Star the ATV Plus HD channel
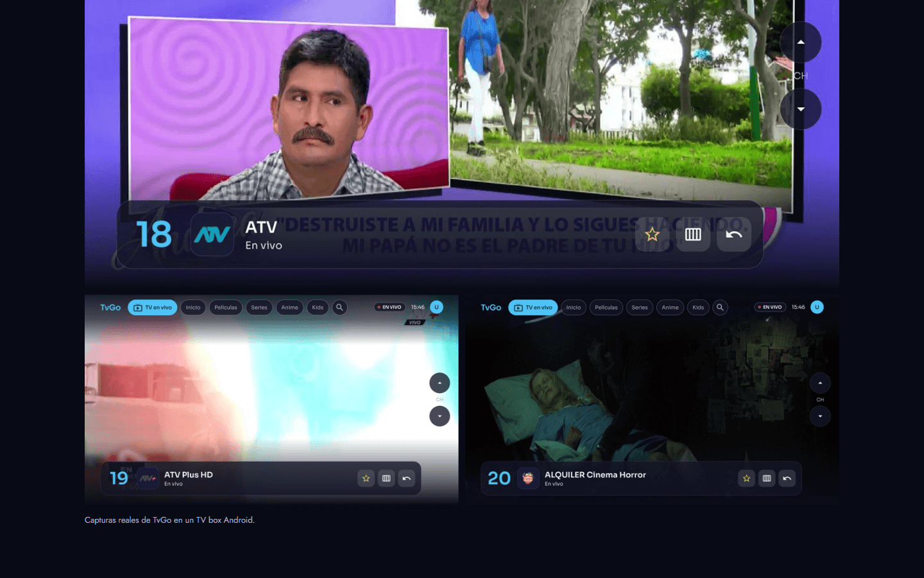This screenshot has width=924, height=578. [366, 478]
